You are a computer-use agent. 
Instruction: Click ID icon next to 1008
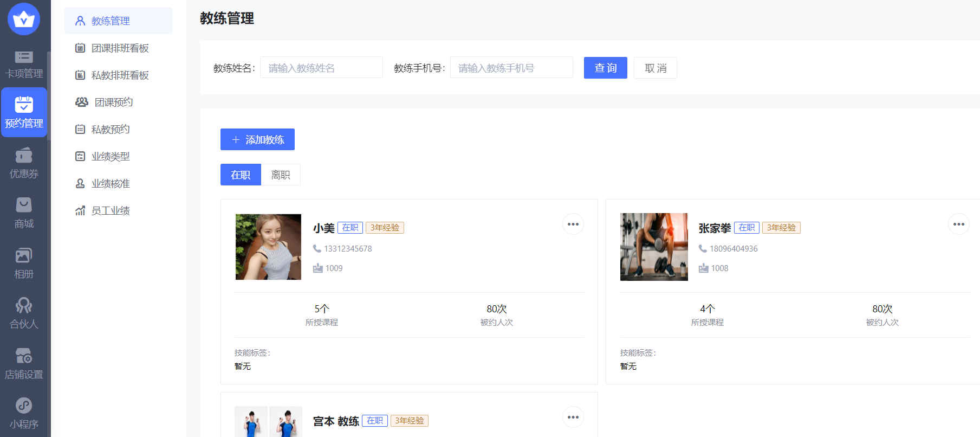pos(704,268)
